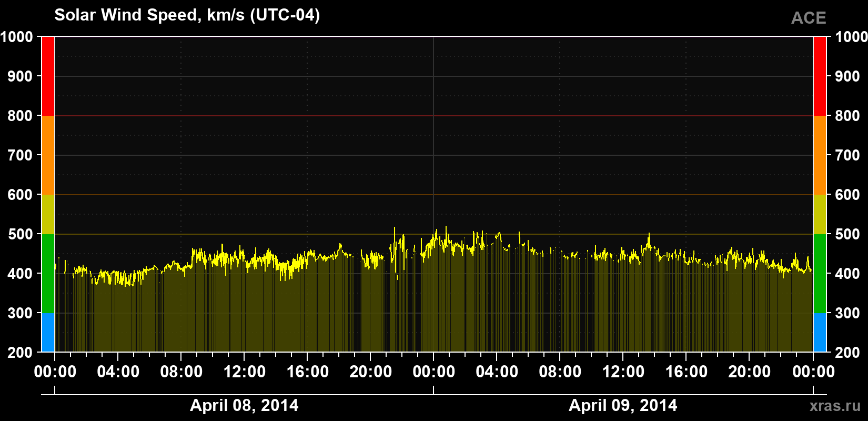
Task: Click the 20:00 time label of April 09
Action: 749,372
